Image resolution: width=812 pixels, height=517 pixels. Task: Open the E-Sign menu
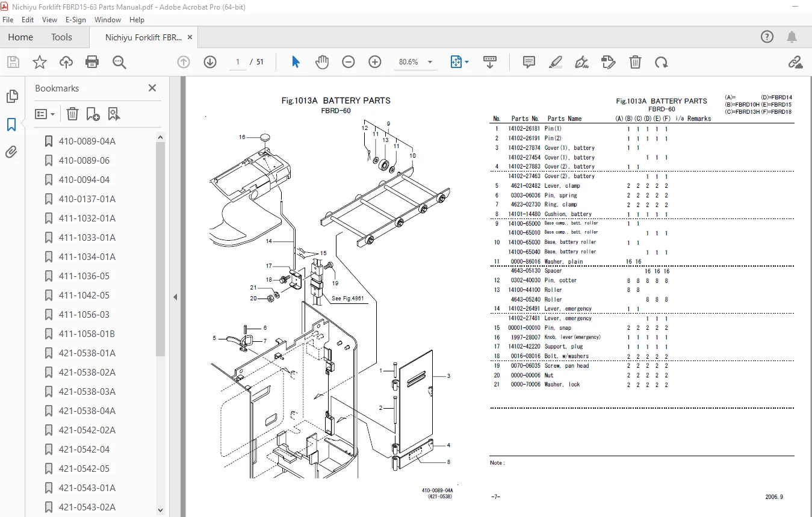pos(76,19)
